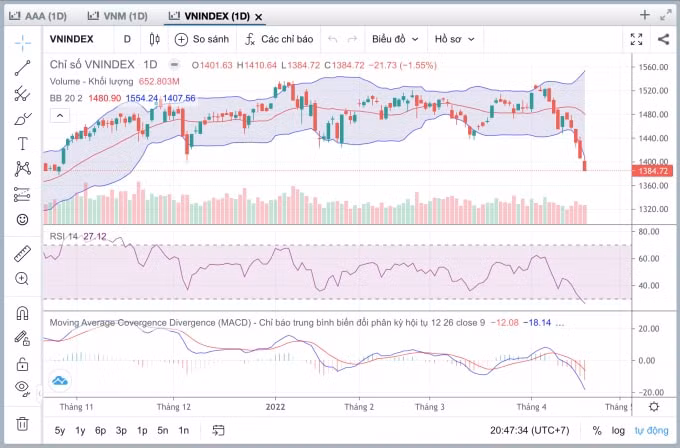Close the VNINDEX (1D) tab

click(x=258, y=17)
